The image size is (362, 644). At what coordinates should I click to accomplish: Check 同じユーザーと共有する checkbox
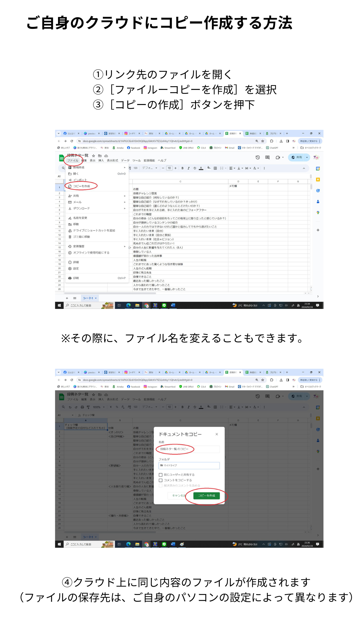click(x=161, y=475)
